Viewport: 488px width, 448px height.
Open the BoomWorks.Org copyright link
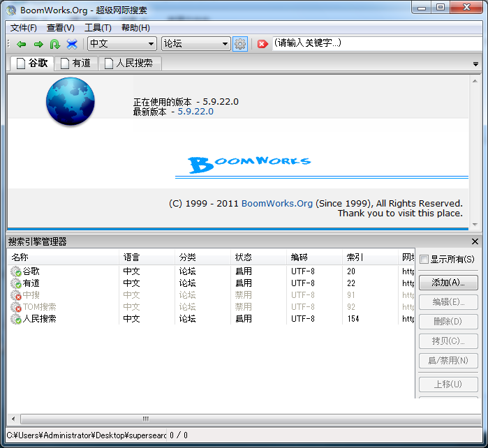click(x=277, y=203)
